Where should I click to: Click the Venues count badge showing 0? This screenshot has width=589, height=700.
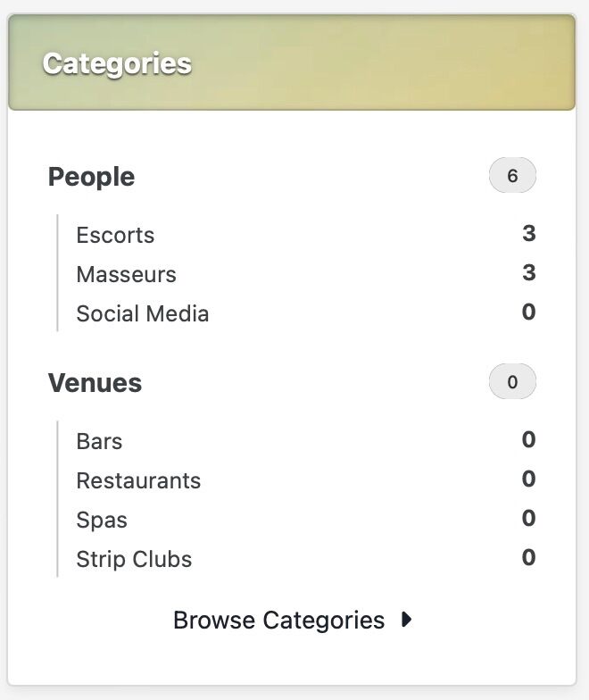click(512, 382)
